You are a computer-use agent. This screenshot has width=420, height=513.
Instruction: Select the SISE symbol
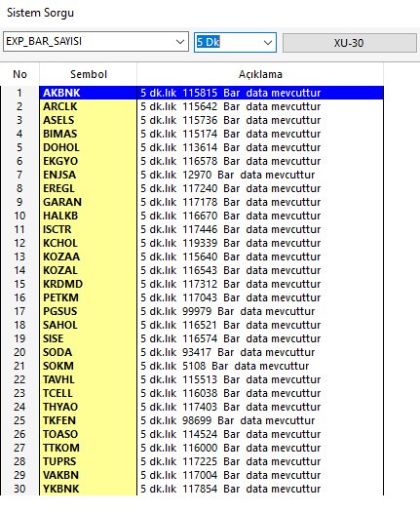[53, 338]
